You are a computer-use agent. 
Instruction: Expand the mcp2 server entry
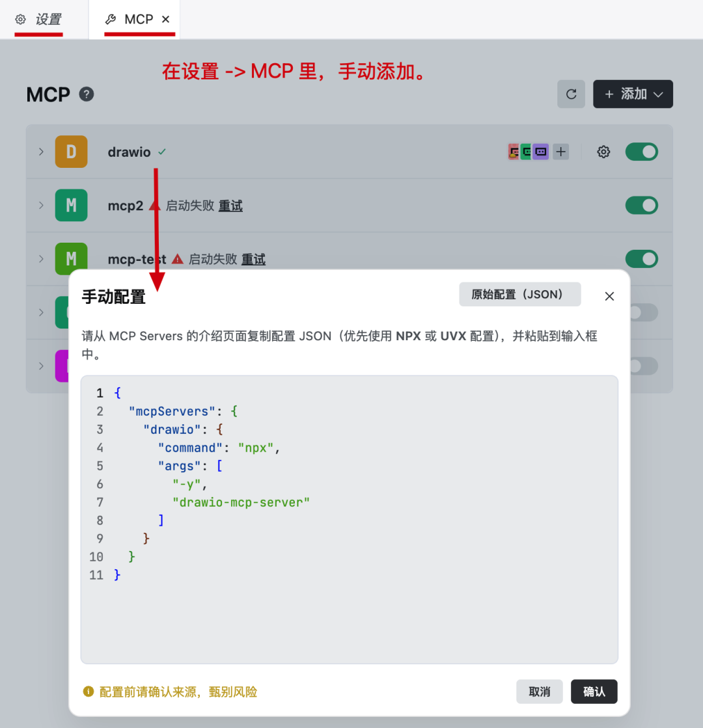(x=41, y=205)
